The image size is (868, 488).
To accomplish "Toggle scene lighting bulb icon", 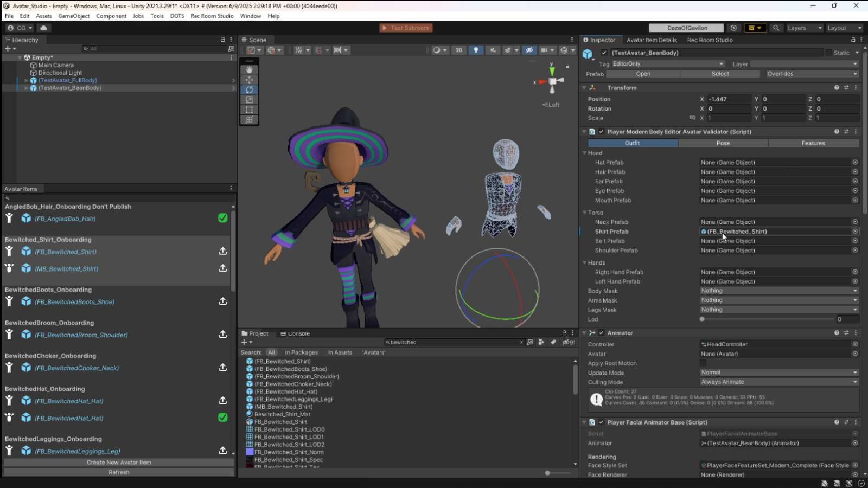I will pyautogui.click(x=476, y=50).
